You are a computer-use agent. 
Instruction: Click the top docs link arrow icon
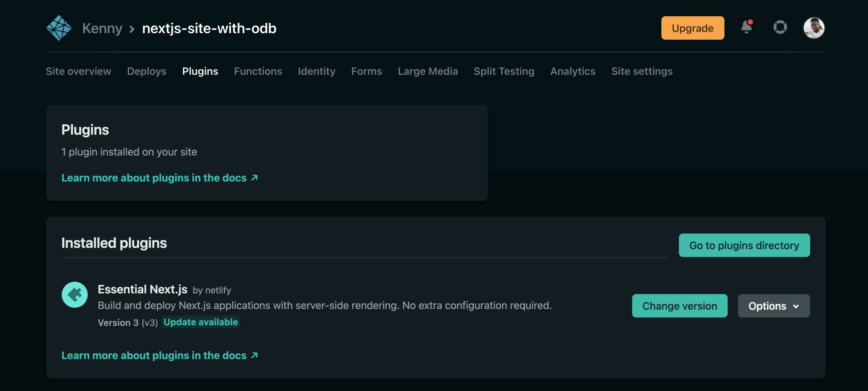point(254,178)
